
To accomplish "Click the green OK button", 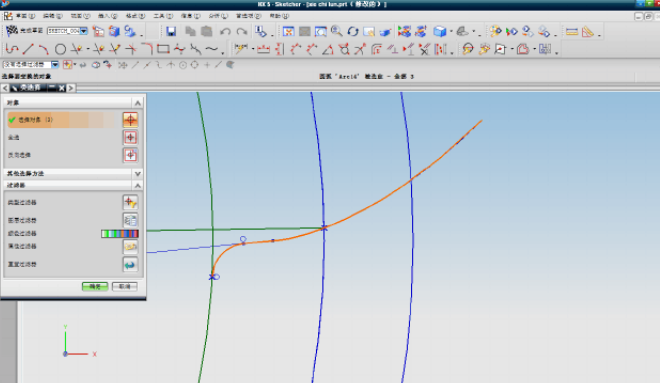I will pyautogui.click(x=95, y=287).
